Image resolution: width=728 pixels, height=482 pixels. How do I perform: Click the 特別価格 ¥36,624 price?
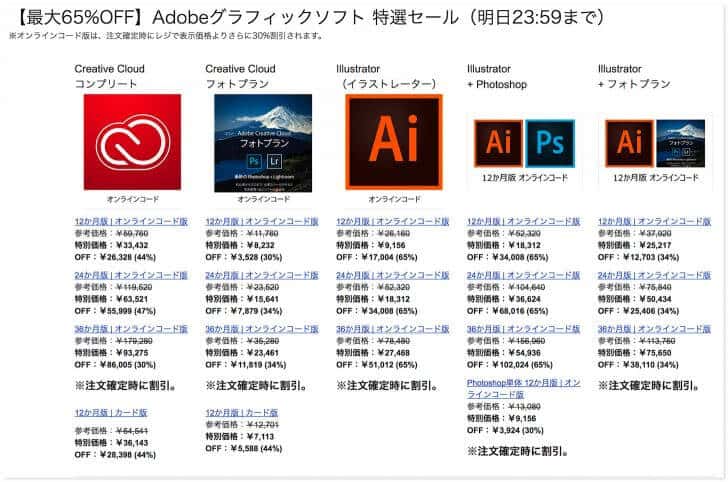point(504,299)
